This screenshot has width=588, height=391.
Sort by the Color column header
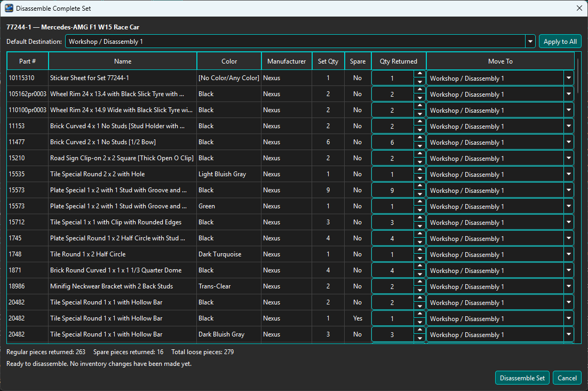(229, 61)
